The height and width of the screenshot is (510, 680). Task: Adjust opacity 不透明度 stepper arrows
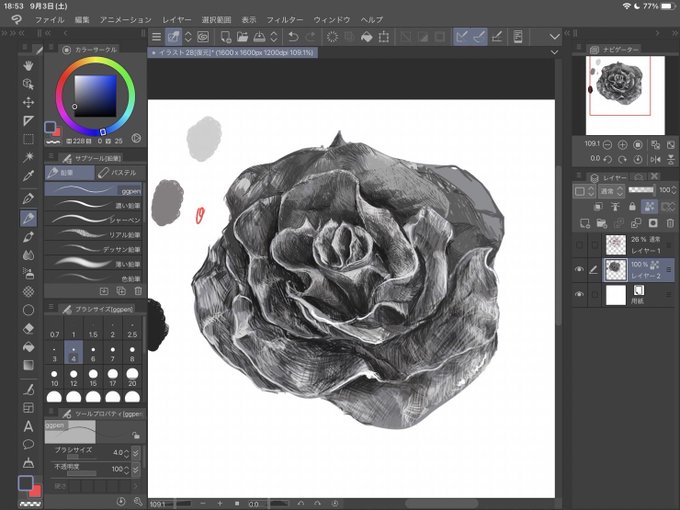coord(127,470)
